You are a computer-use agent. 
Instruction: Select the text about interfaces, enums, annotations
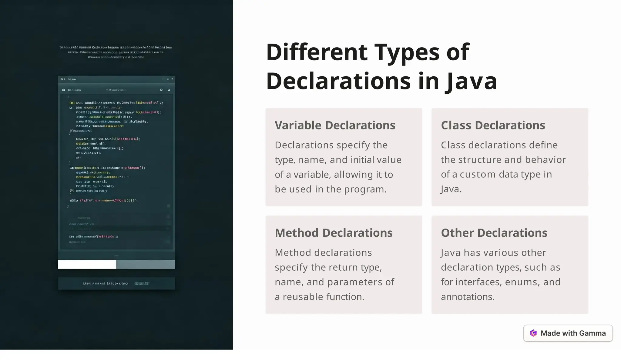pyautogui.click(x=501, y=275)
